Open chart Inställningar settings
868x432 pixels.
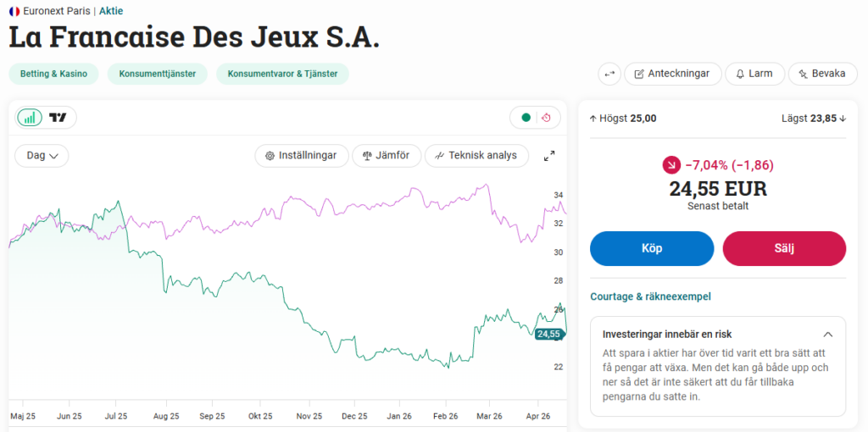tap(301, 156)
